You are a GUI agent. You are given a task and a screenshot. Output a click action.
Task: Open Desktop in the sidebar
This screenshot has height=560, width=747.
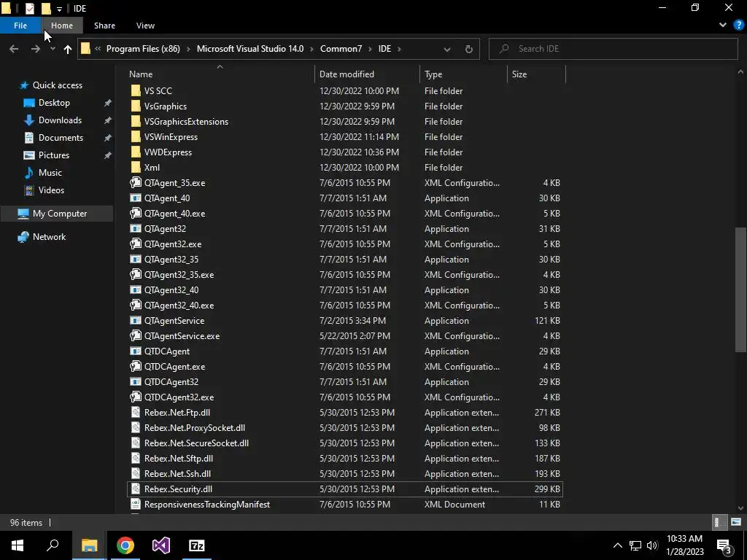pyautogui.click(x=54, y=103)
